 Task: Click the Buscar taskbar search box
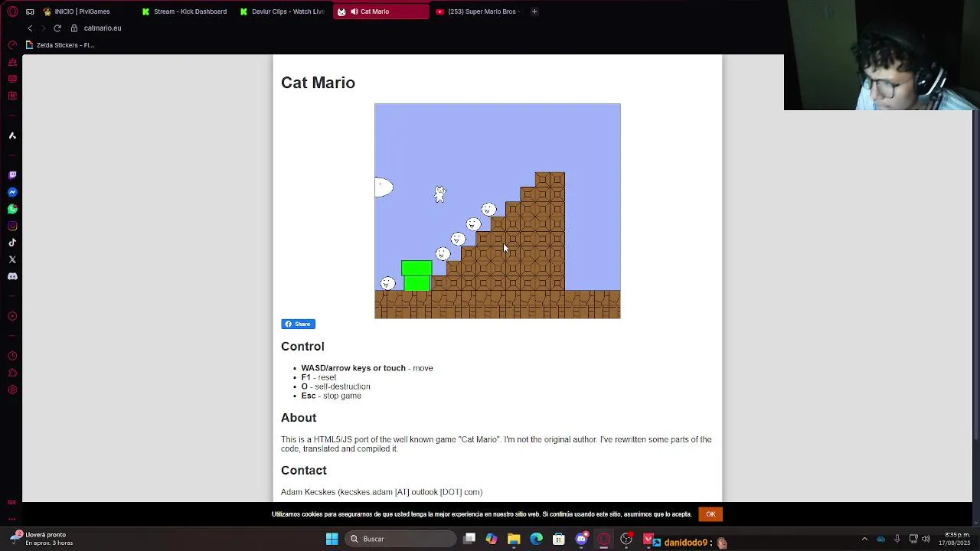click(x=400, y=539)
